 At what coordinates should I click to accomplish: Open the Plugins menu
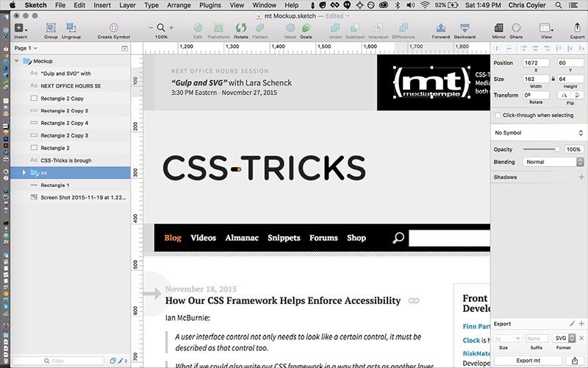pos(210,5)
